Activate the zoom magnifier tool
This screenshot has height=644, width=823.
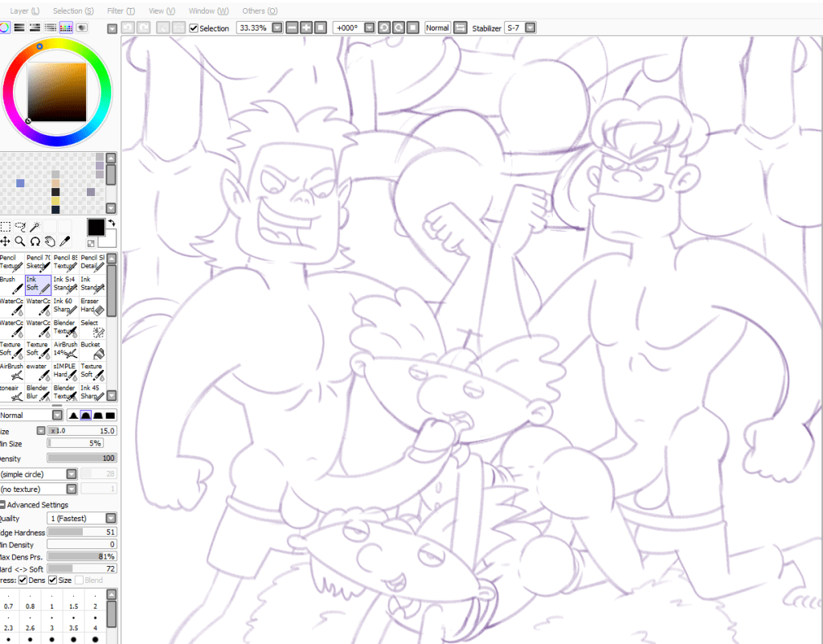(x=20, y=241)
